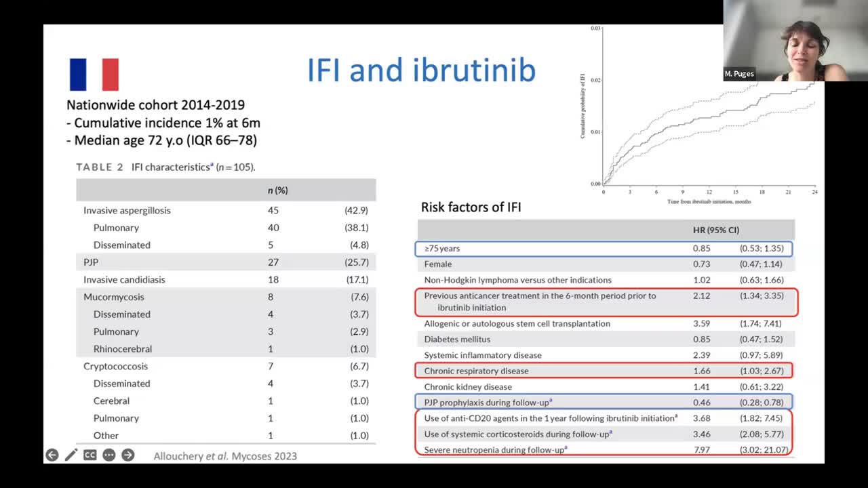Click 'TABLE 2 IFI characteristics' caption
Screen dimensions: 868x488
click(x=165, y=167)
